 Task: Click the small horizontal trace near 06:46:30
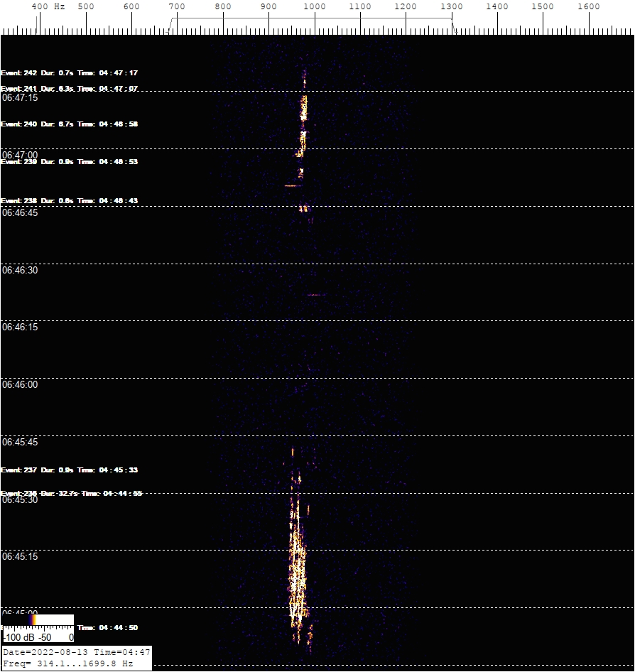(316, 294)
